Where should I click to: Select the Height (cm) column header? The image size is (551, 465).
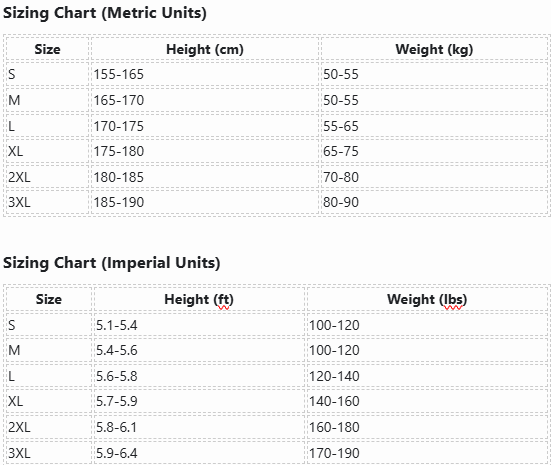[x=205, y=49]
